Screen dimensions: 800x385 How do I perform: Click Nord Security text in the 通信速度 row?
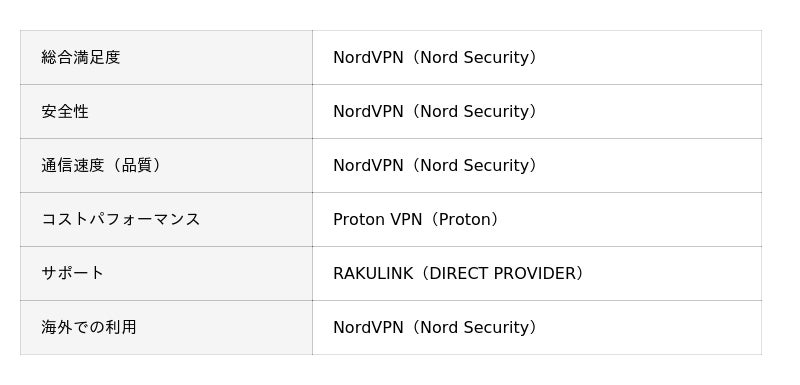(x=475, y=166)
